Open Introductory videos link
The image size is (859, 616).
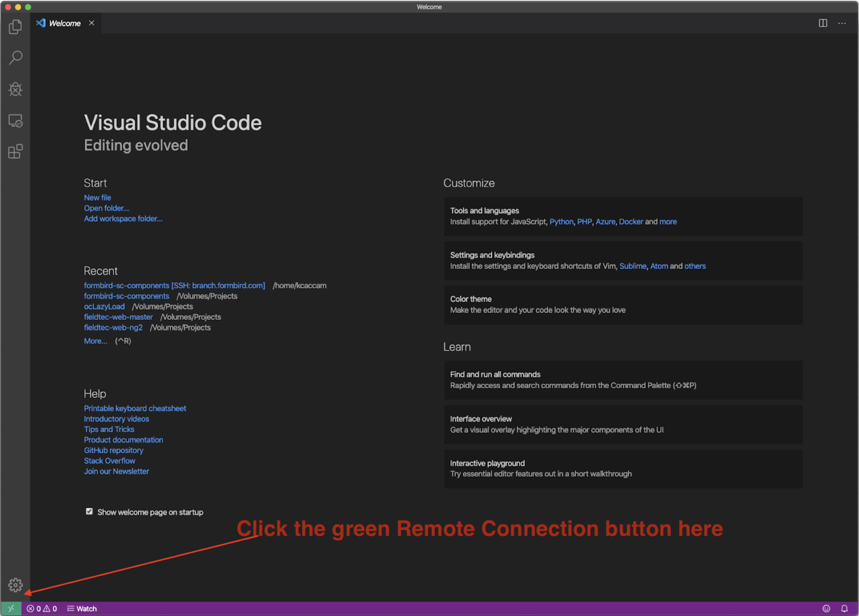(x=116, y=419)
